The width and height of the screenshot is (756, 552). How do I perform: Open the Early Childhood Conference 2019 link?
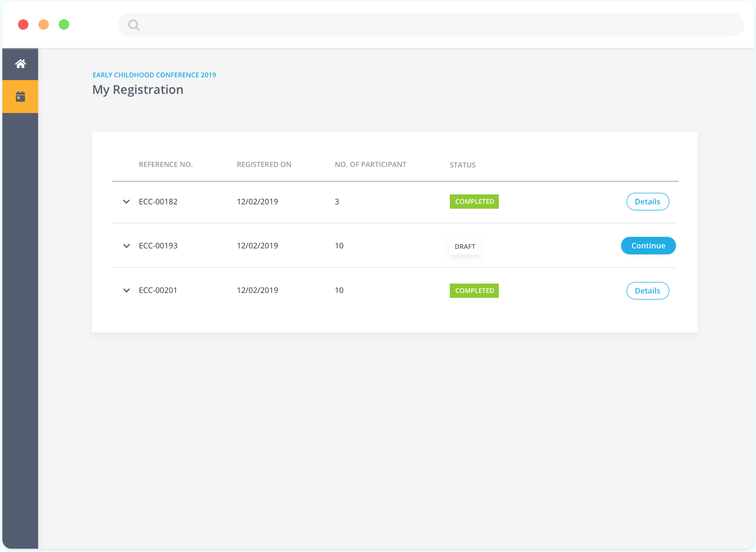(x=154, y=75)
